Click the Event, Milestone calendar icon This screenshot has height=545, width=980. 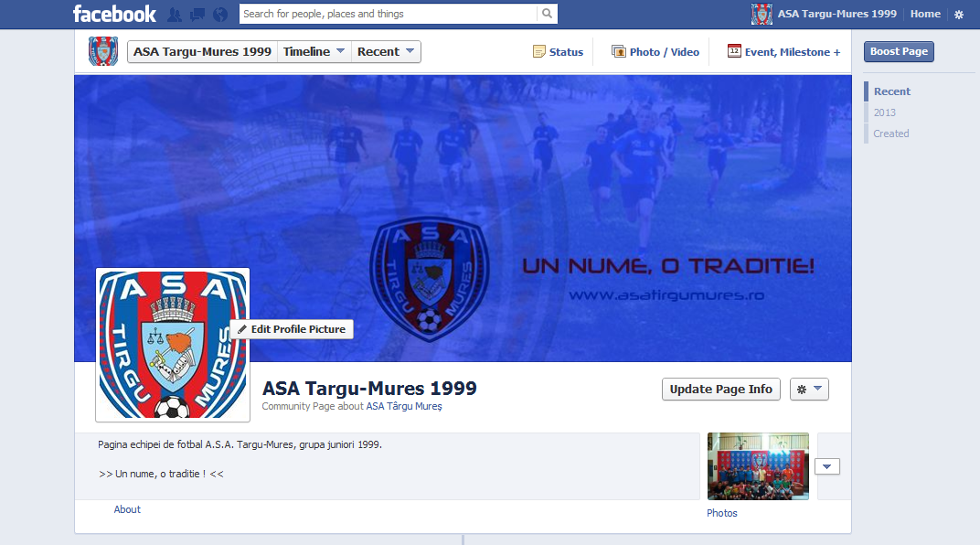pos(734,51)
